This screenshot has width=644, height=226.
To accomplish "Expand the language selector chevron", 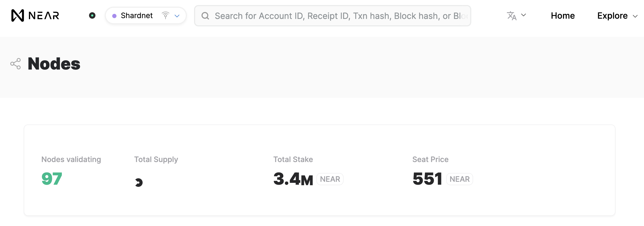I will pos(524,15).
